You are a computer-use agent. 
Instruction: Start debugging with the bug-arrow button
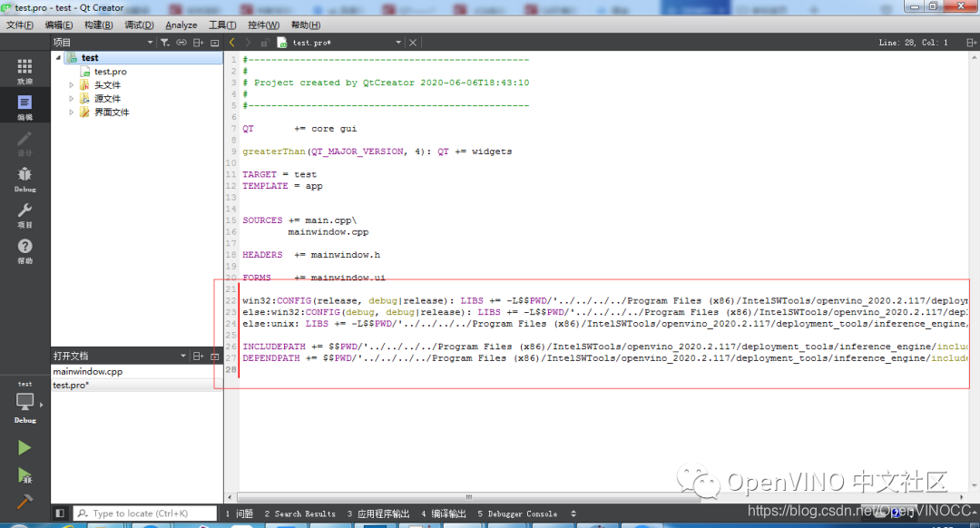tap(24, 475)
